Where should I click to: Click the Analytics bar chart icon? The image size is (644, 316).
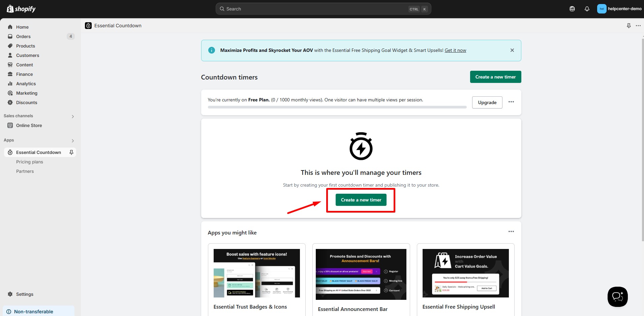pyautogui.click(x=10, y=84)
